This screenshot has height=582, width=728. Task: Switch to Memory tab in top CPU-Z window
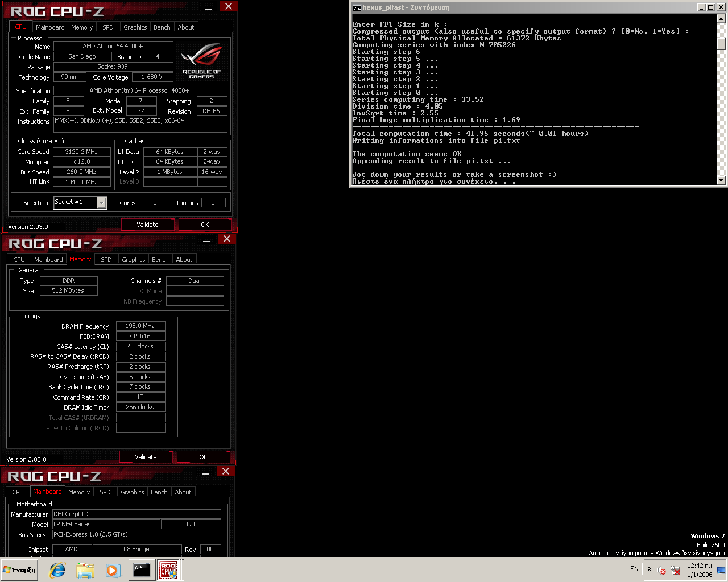[x=82, y=27]
